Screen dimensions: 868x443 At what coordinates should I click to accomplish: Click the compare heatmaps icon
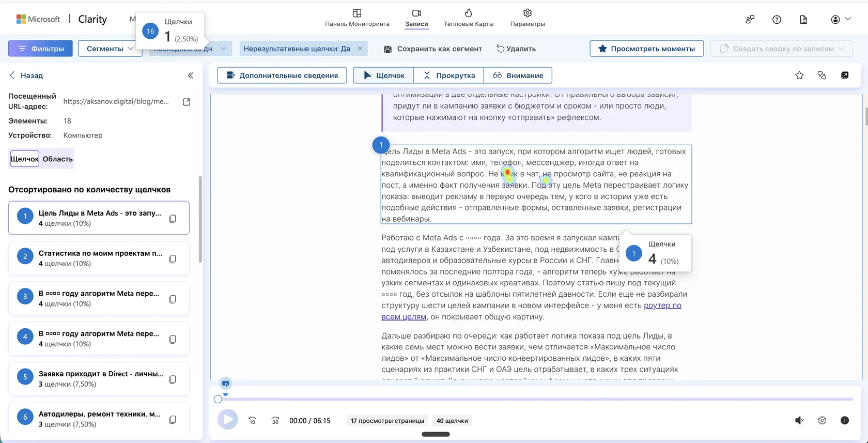[x=822, y=75]
